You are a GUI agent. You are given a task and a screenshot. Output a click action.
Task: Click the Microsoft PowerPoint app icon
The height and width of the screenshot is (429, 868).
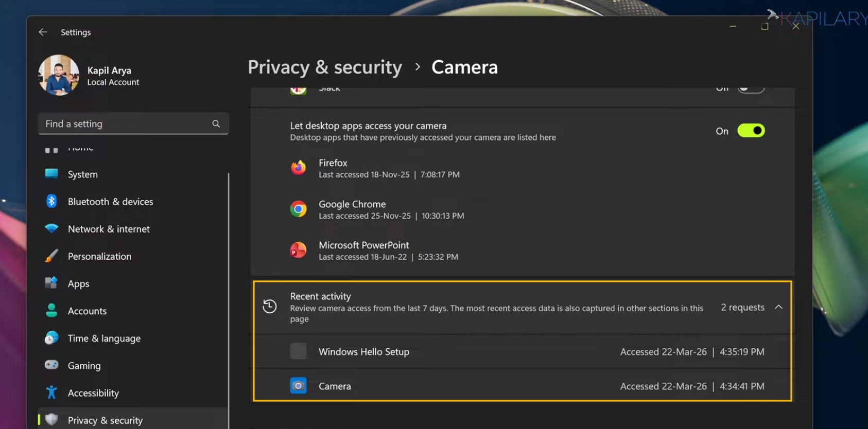[298, 250]
